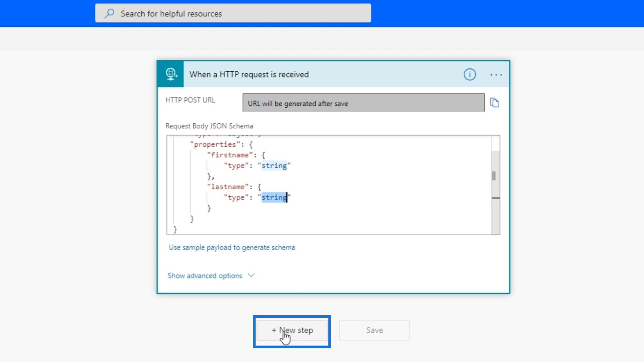Click the JSON schema editor scrollbar thumb
This screenshot has height=362, width=644.
click(x=494, y=176)
